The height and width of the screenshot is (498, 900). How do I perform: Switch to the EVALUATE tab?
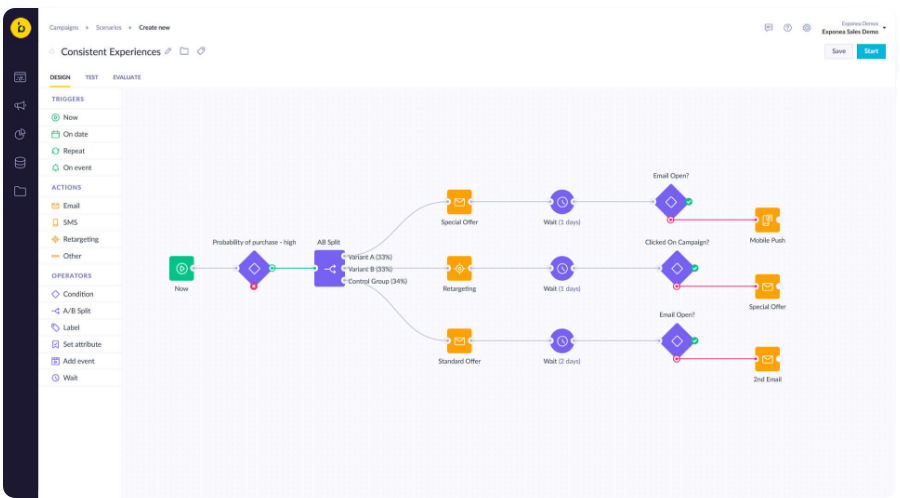(x=127, y=77)
